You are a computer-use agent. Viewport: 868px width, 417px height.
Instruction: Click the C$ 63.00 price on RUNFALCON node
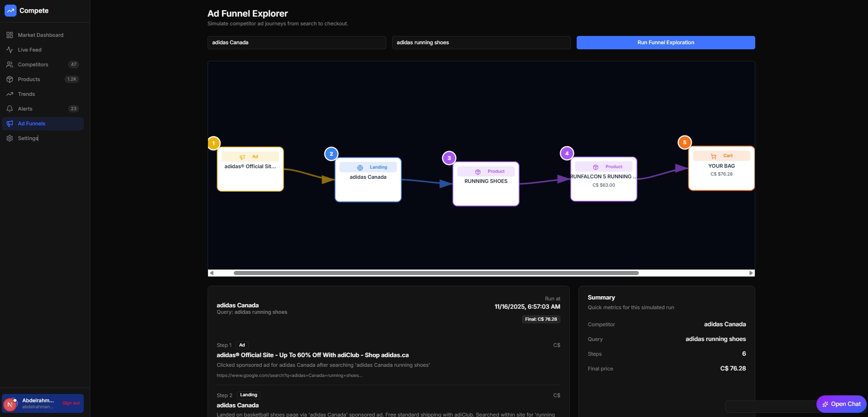[x=604, y=185]
